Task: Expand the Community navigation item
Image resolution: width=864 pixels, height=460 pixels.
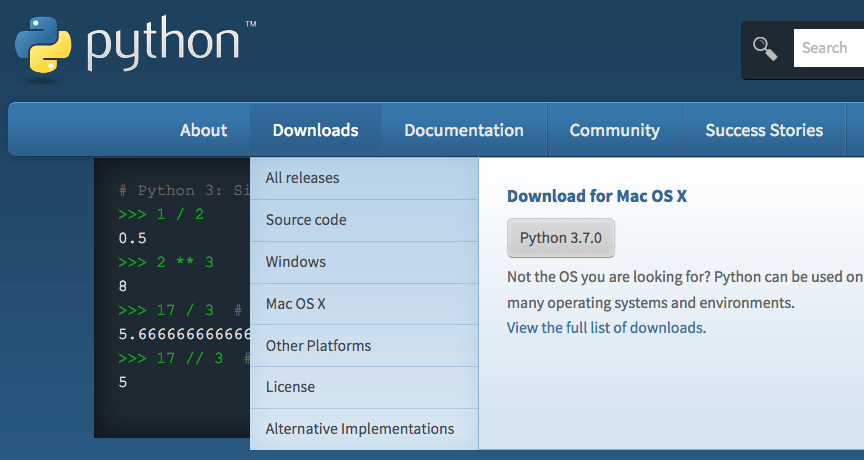Action: 614,130
